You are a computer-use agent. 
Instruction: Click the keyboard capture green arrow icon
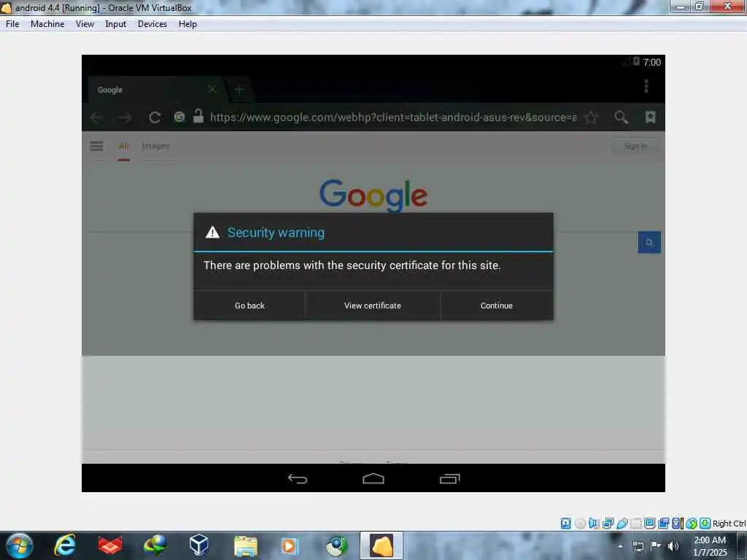705,524
